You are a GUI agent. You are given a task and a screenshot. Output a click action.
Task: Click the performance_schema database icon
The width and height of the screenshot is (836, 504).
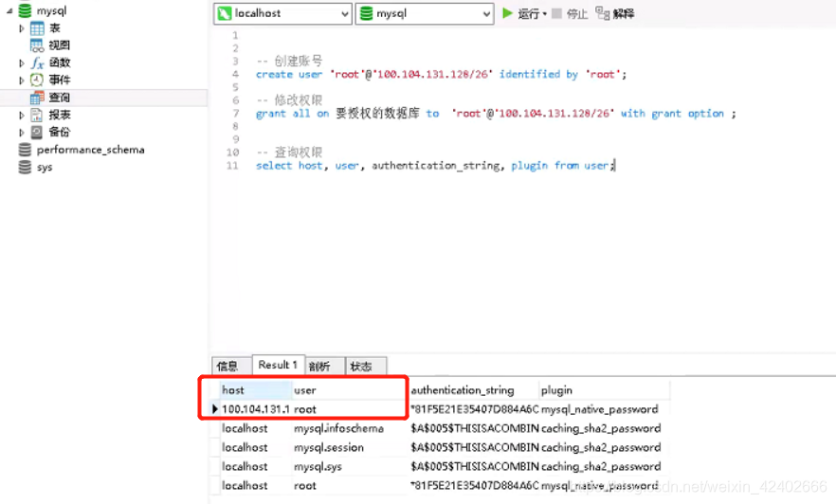click(x=25, y=150)
